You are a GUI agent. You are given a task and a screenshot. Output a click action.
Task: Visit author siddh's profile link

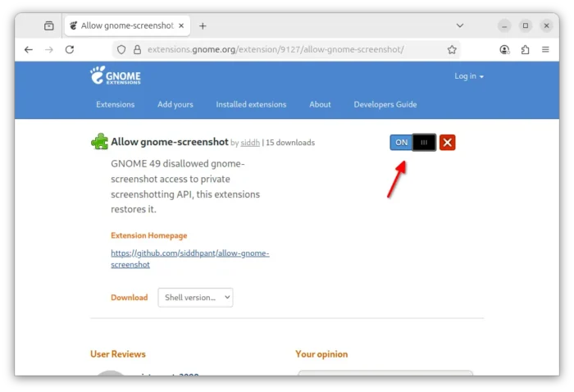(249, 143)
